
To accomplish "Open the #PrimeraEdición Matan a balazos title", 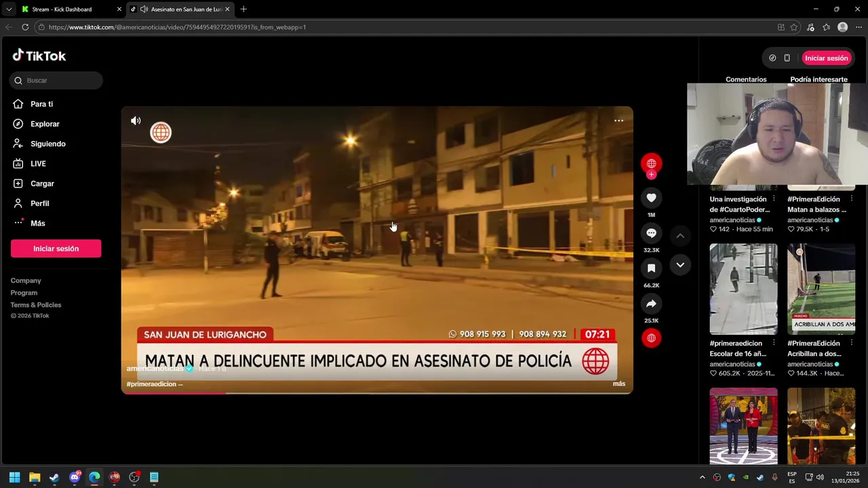I will pyautogui.click(x=816, y=204).
